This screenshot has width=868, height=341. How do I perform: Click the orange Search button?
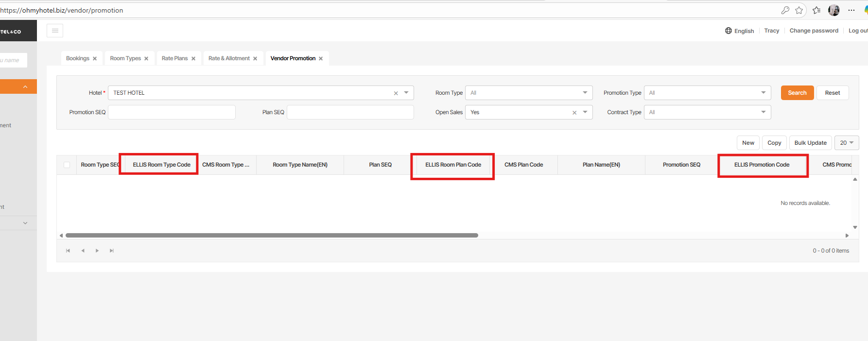pyautogui.click(x=797, y=93)
